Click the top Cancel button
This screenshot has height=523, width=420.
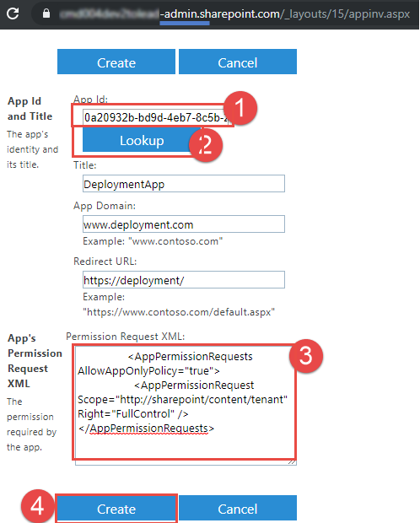[x=238, y=62]
